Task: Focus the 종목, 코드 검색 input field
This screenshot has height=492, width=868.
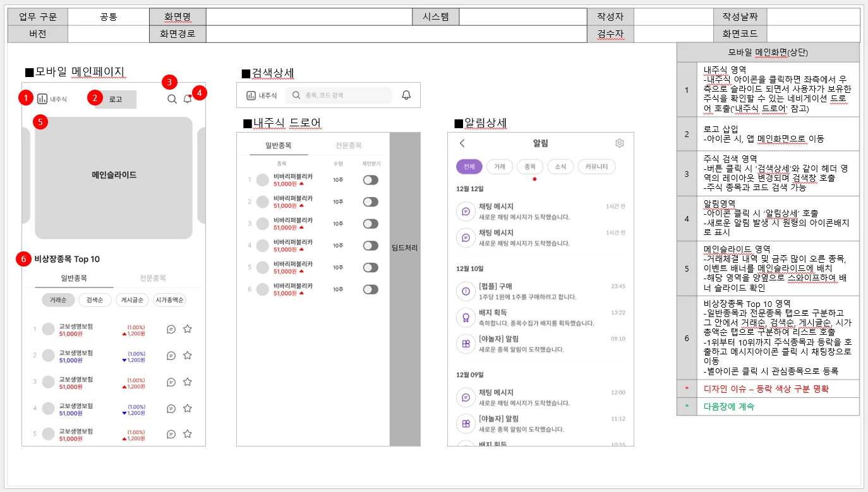Action: 339,95
